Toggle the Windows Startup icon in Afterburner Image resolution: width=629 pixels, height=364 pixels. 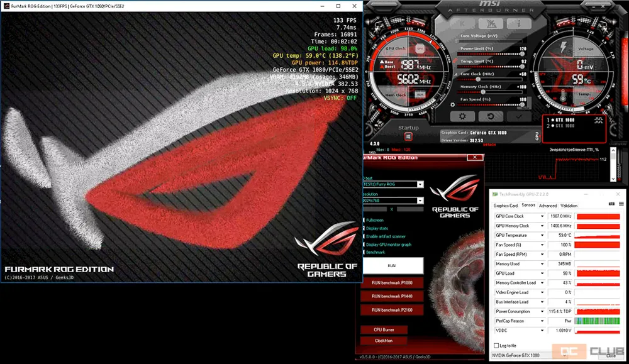tap(408, 136)
